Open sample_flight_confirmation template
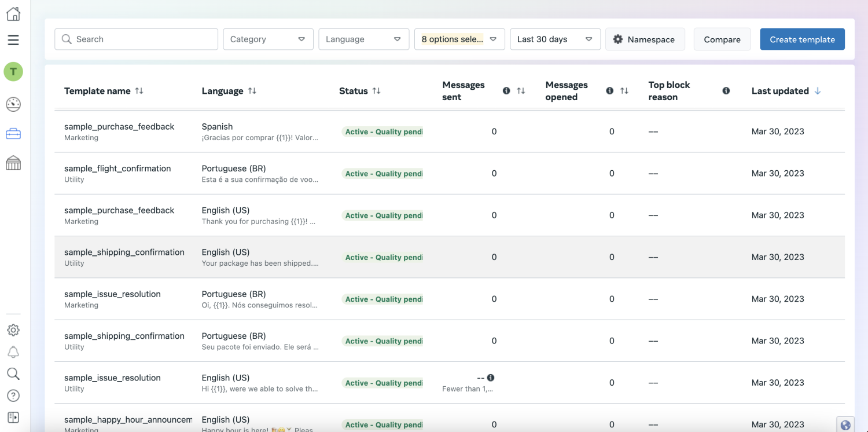Viewport: 868px width, 432px height. click(117, 169)
